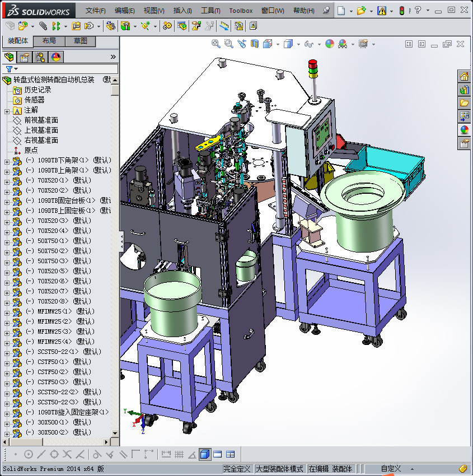Toggle the grid snap sketch icon
Viewport: 473px width, 476px height.
[179, 454]
